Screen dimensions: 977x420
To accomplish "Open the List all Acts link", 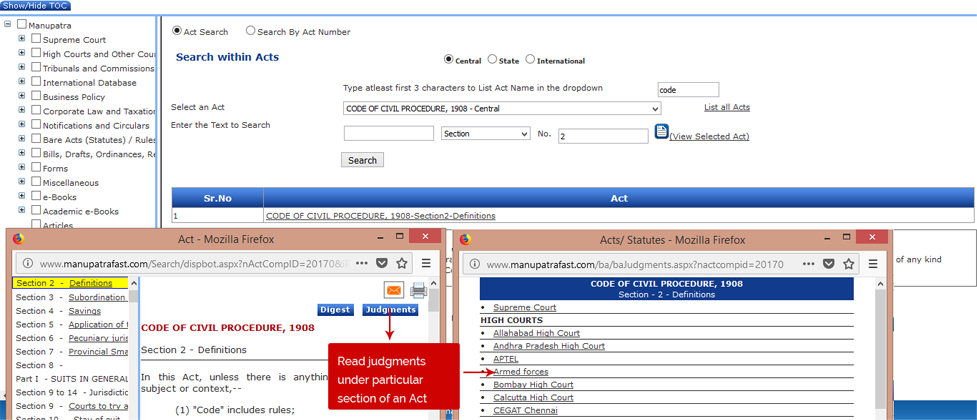I will coord(726,107).
